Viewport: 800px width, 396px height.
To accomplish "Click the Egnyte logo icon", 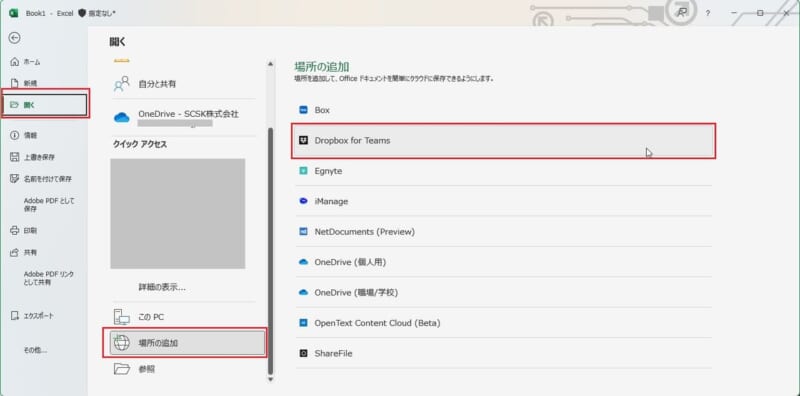I will click(x=304, y=171).
